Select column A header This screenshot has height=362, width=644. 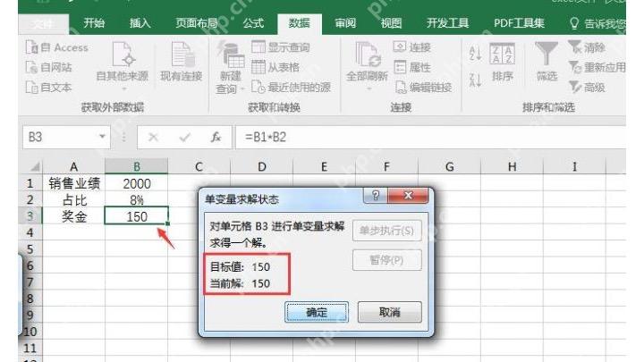pyautogui.click(x=74, y=166)
